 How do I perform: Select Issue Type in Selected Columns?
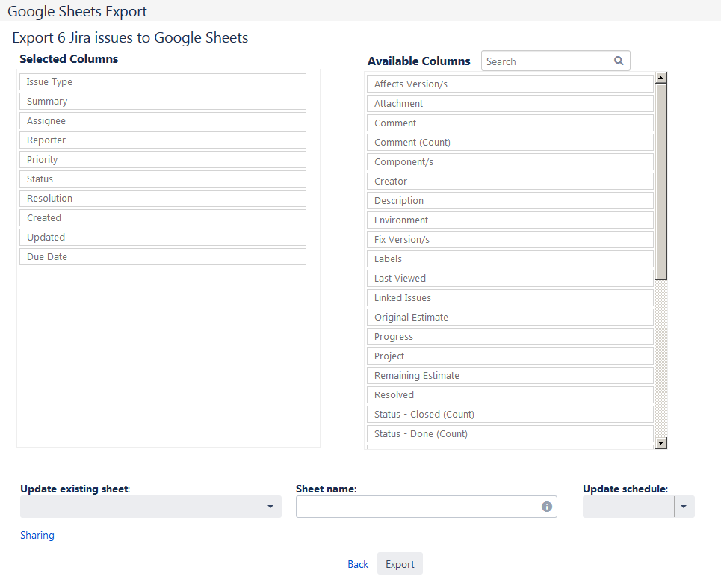[163, 82]
